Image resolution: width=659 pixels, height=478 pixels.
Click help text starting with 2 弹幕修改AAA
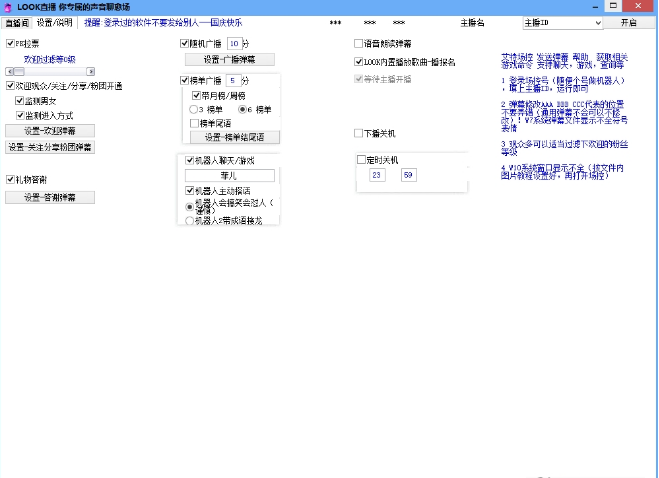[x=564, y=116]
